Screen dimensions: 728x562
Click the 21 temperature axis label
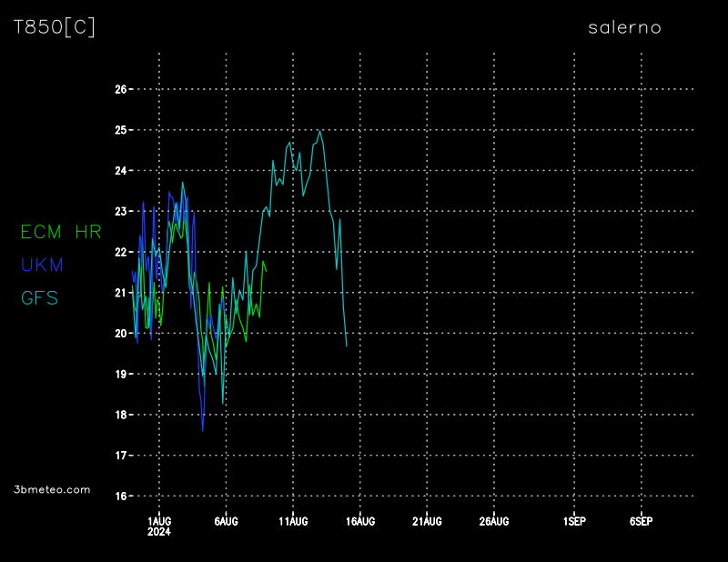click(x=121, y=292)
